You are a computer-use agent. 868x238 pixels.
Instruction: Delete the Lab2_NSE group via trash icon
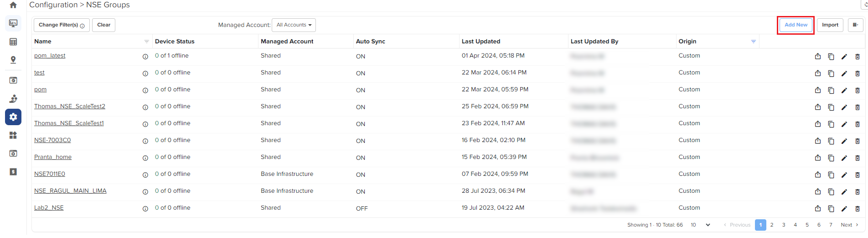(x=857, y=209)
